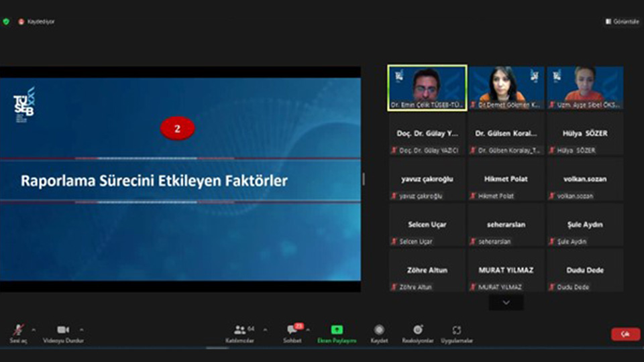Expand audio options arrow next to Sesi aç
The height and width of the screenshot is (362, 644).
34,329
